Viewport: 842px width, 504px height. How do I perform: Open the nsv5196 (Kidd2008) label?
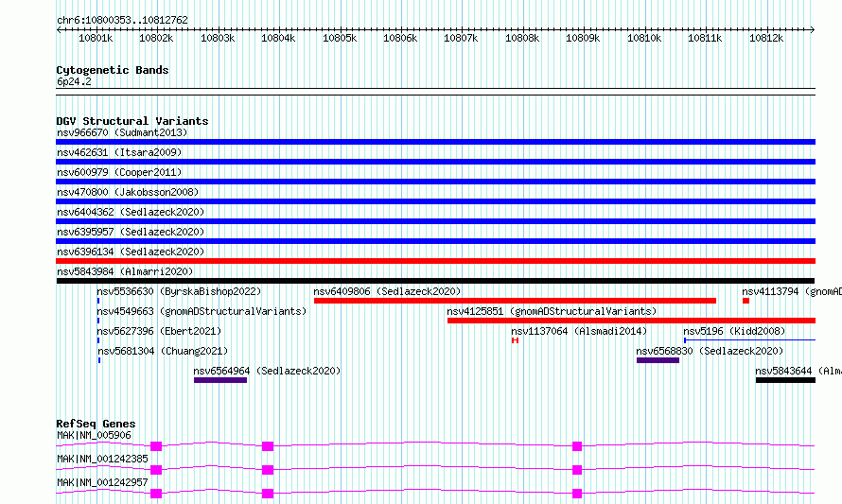pos(734,331)
